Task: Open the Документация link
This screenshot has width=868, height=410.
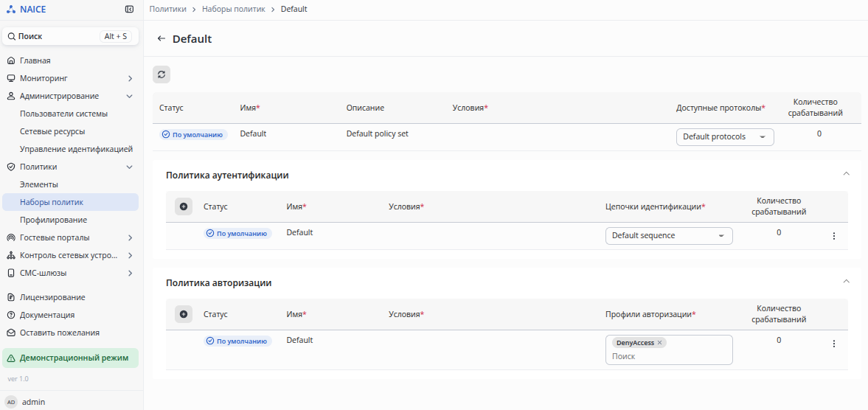Action: (46, 315)
